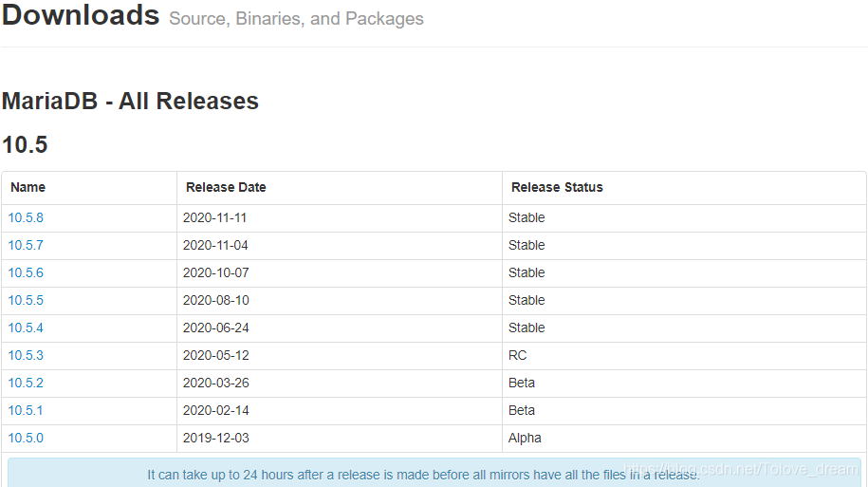Click the 10.5.3 RC release link
Viewport: 868px width, 487px height.
(26, 355)
